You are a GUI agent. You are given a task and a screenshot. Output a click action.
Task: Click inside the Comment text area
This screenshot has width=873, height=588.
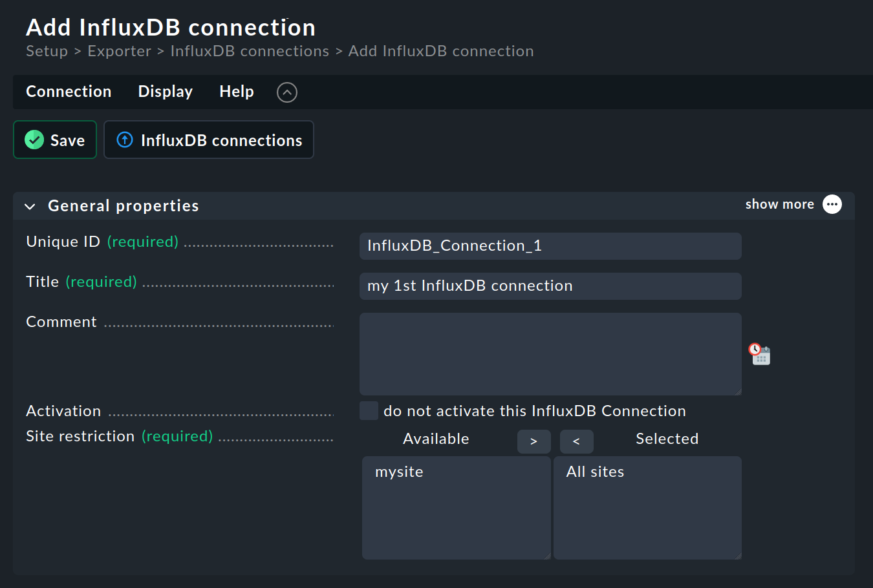coord(550,354)
